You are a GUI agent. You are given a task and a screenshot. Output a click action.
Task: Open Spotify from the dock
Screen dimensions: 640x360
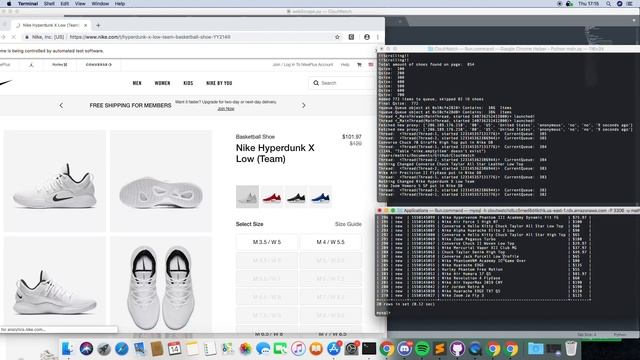click(x=422, y=349)
